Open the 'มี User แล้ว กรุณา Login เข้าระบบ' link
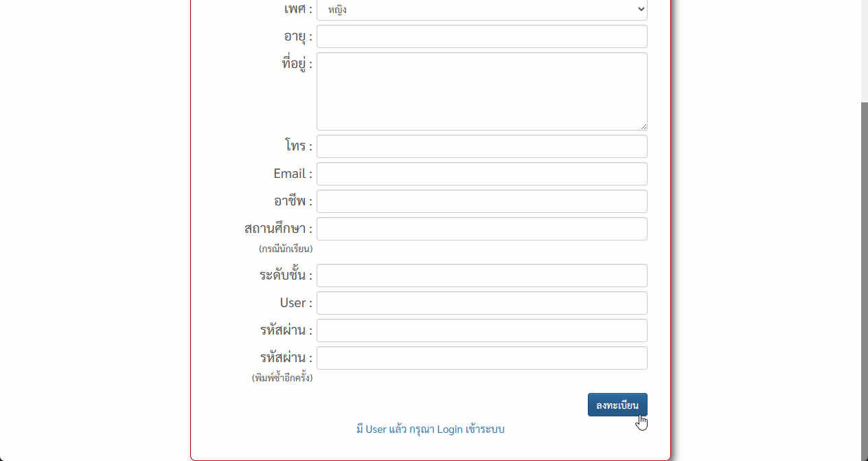The width and height of the screenshot is (868, 461). pos(431,429)
